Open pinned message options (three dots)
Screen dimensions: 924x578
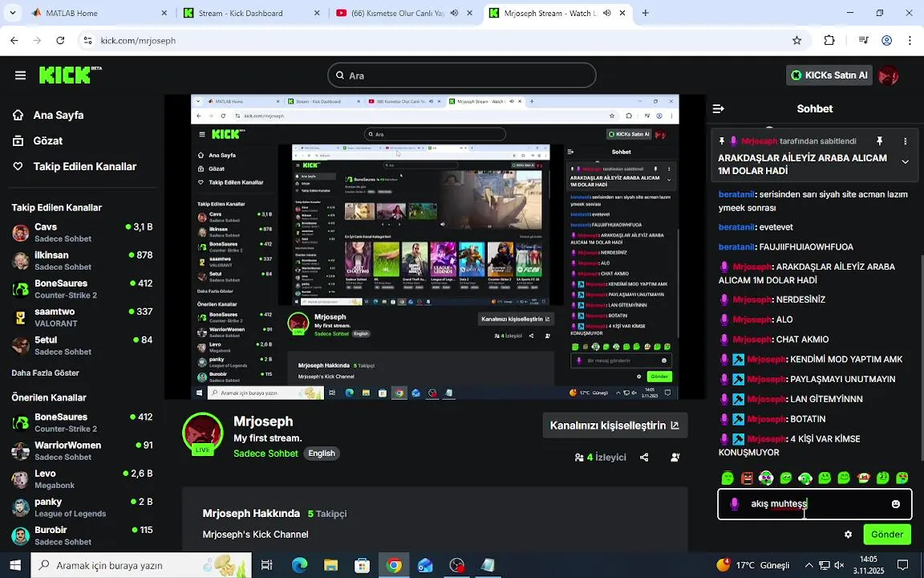905,141
